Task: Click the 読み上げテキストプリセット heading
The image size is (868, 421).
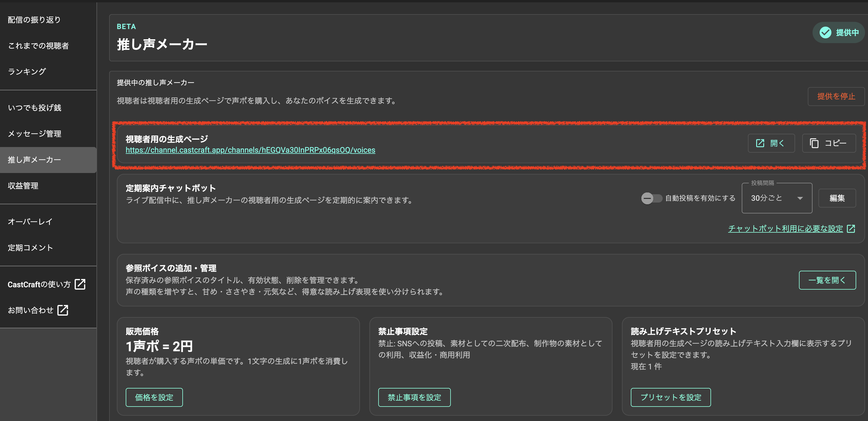Action: coord(683,331)
